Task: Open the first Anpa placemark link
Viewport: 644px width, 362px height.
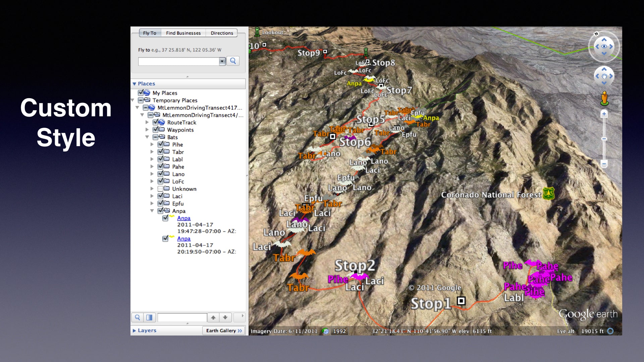Action: click(x=184, y=218)
